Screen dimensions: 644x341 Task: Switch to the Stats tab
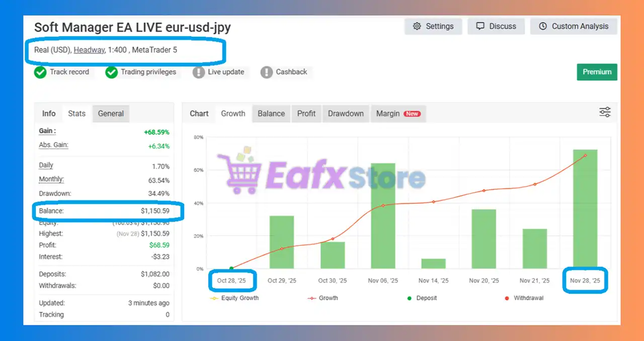(76, 113)
